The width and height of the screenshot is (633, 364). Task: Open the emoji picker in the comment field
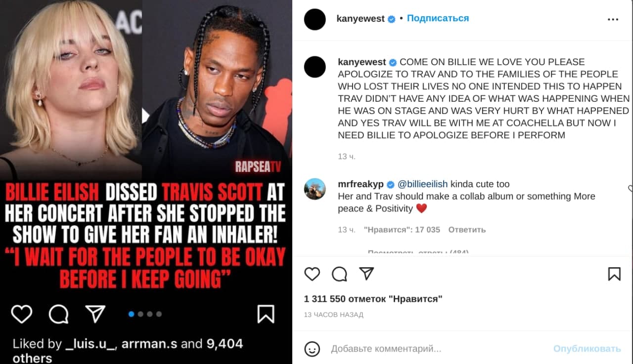pyautogui.click(x=312, y=349)
